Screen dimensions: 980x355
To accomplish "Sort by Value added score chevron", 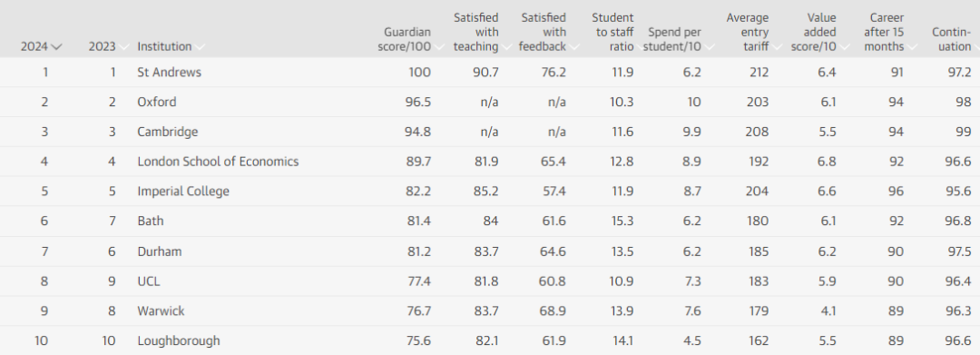I will point(845,47).
